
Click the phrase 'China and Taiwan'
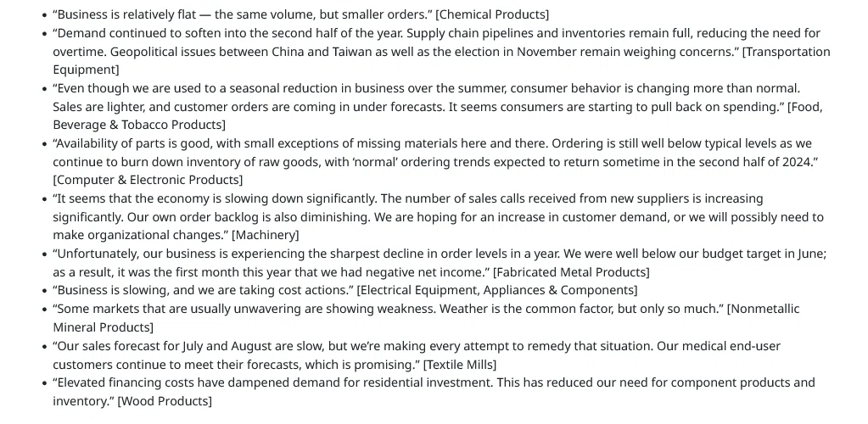point(317,52)
